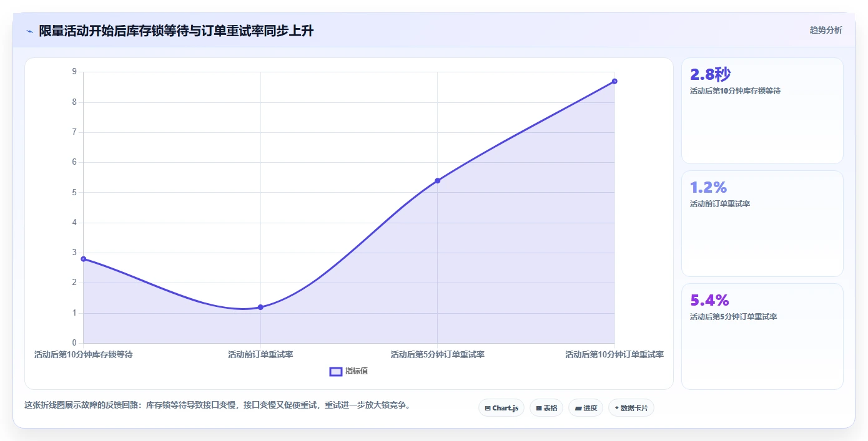The image size is (868, 441).
Task: Click the data point at value 5.4
Action: pyautogui.click(x=437, y=180)
